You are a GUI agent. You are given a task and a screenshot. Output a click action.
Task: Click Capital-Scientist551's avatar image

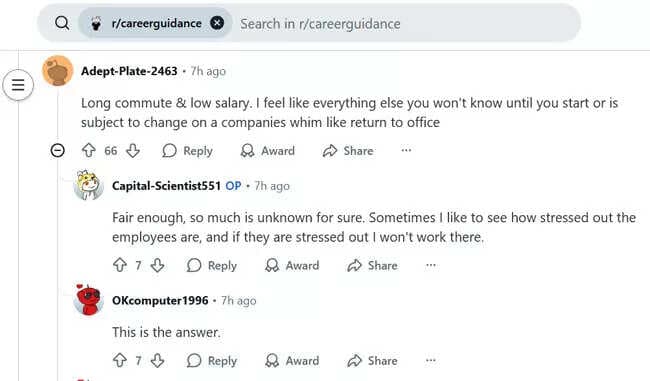88,185
